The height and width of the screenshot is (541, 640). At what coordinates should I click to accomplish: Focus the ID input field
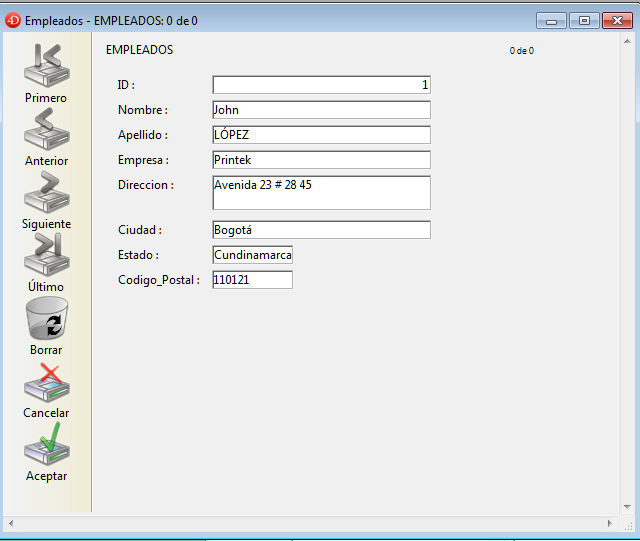tap(321, 85)
